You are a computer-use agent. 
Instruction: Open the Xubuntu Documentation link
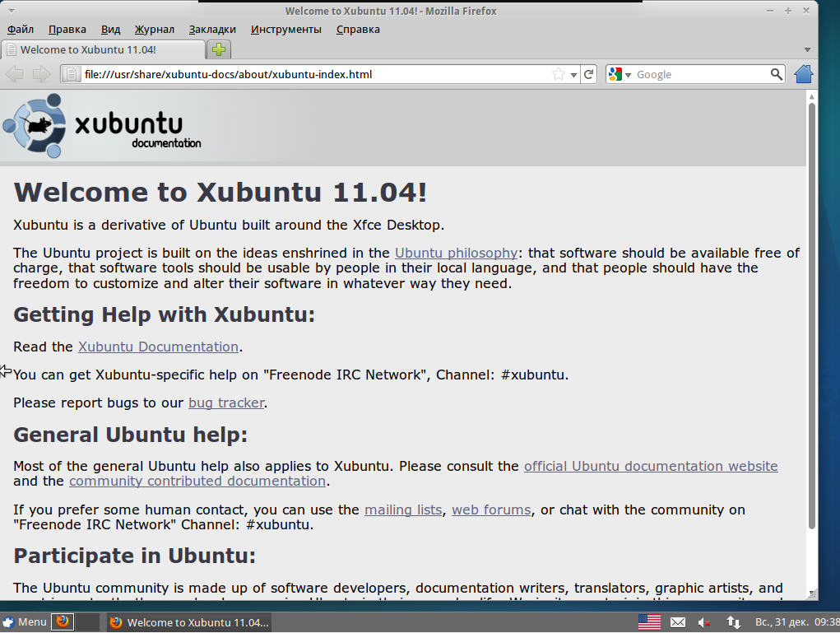(158, 347)
